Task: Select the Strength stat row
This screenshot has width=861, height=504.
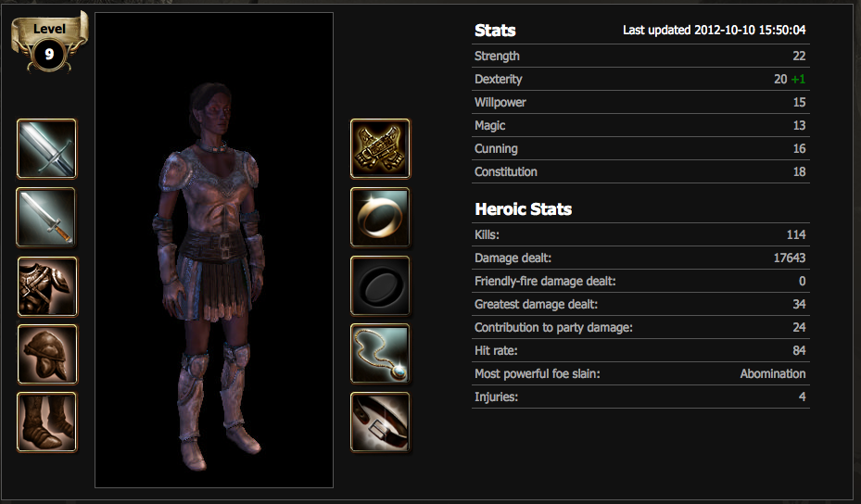Action: coord(640,56)
